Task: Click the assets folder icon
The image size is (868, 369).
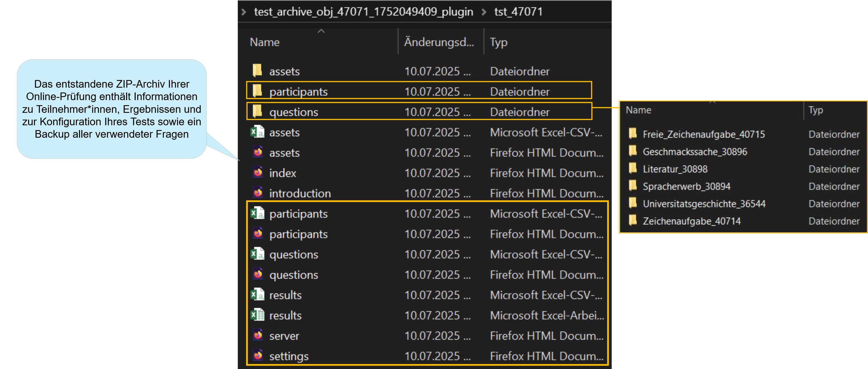Action: coord(258,71)
